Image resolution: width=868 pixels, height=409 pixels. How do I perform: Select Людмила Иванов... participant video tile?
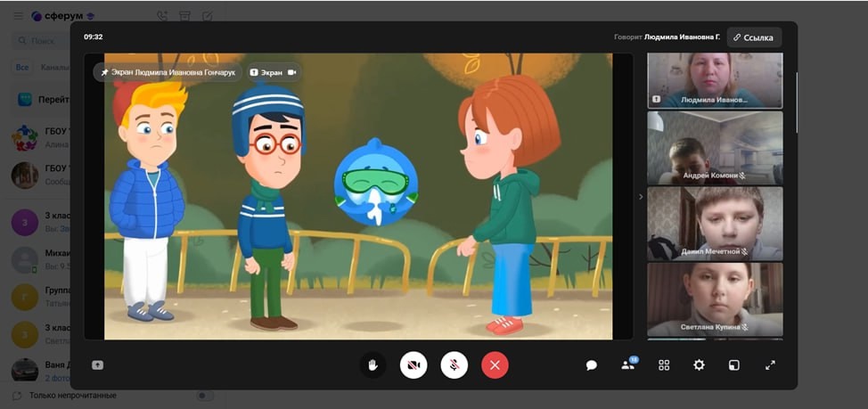click(x=716, y=80)
